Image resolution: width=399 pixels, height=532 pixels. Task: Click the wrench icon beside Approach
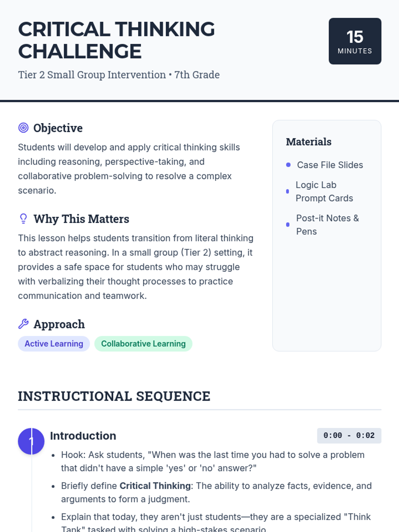tap(23, 324)
